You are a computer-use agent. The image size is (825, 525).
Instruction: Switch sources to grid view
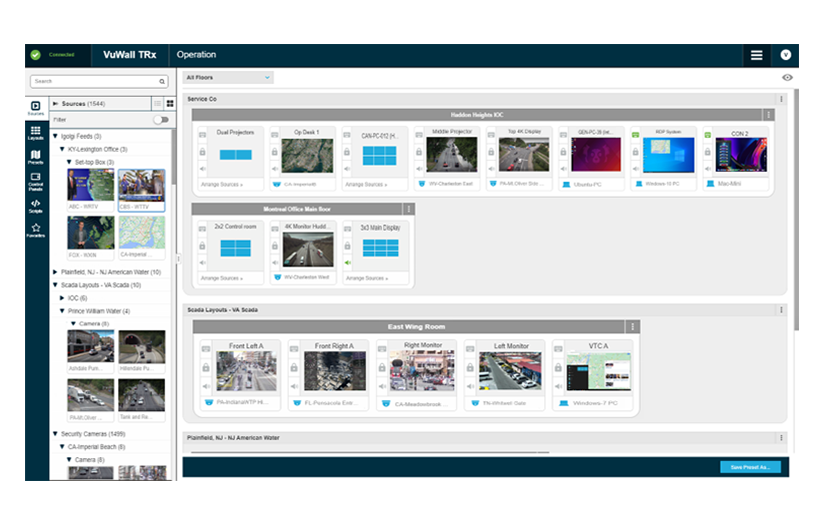point(169,104)
